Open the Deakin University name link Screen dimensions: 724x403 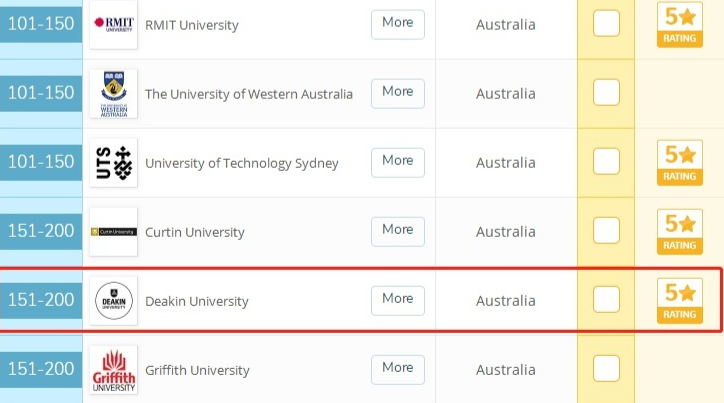tap(197, 301)
